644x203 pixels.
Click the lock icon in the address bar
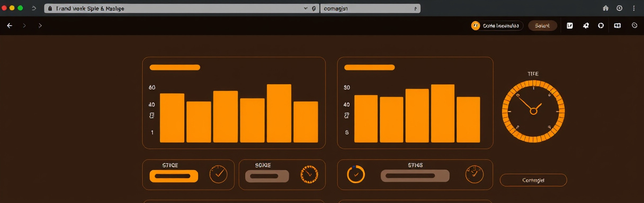pos(50,9)
